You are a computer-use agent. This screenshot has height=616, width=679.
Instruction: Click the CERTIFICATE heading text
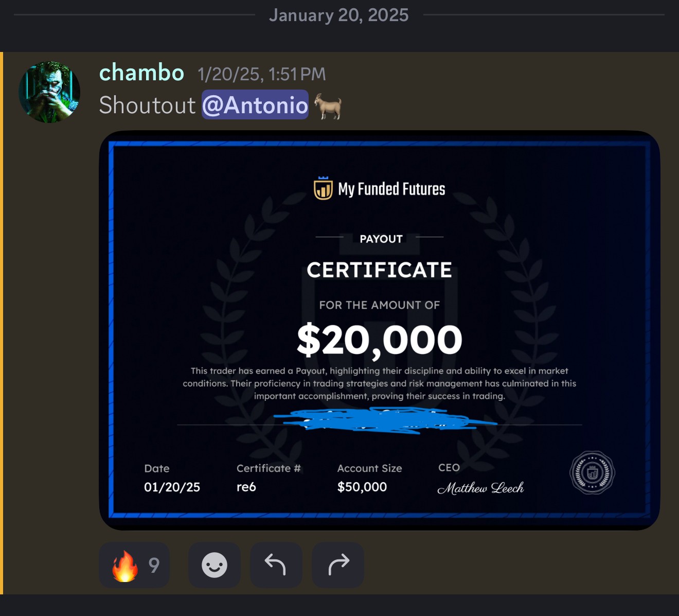pyautogui.click(x=380, y=270)
